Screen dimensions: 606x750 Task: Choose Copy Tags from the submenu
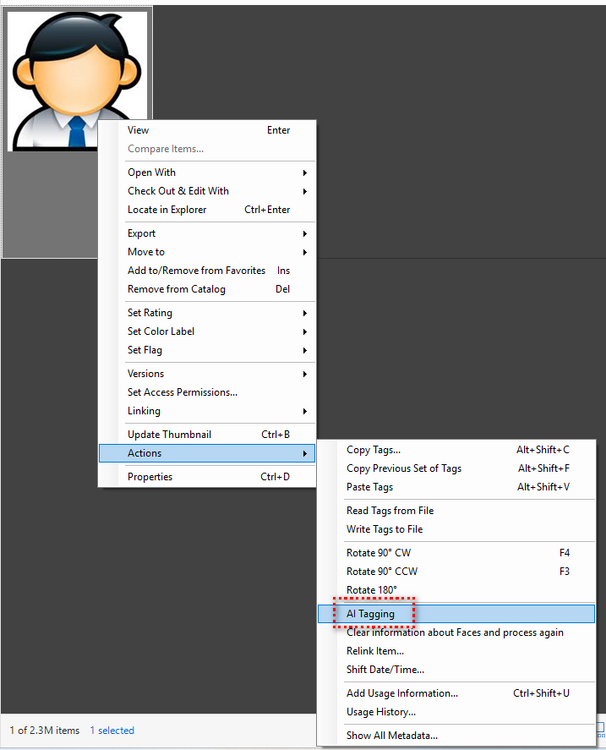374,450
